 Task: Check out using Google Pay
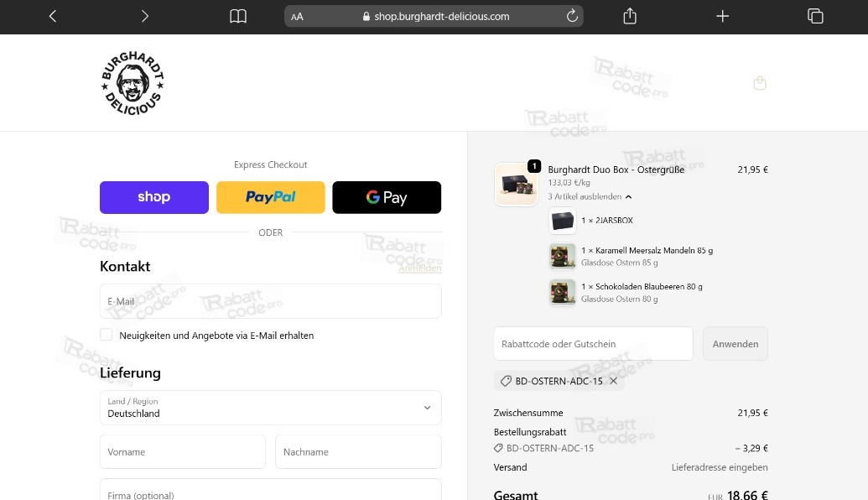(387, 197)
